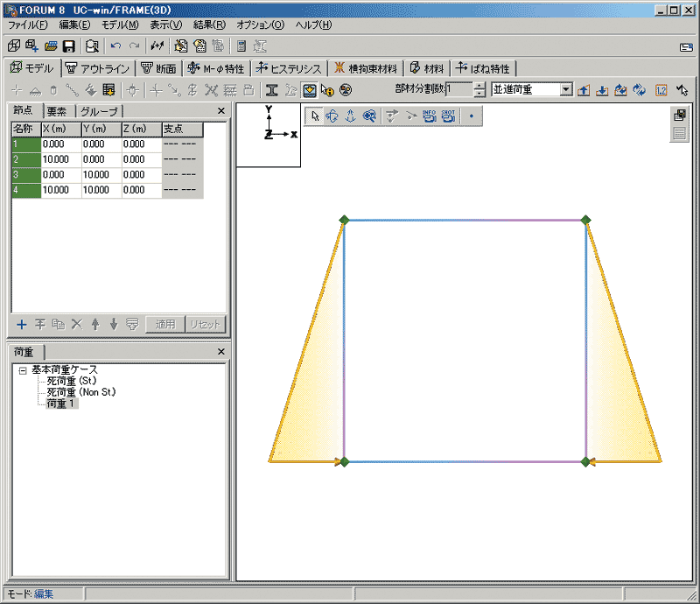The width and height of the screenshot is (700, 604).
Task: Open file using the folder icon
Action: [x=51, y=46]
